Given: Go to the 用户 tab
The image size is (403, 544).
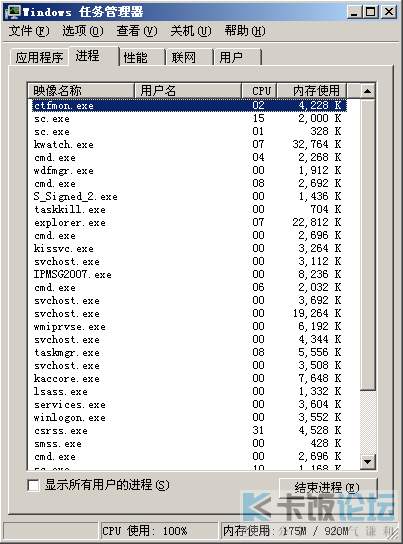Looking at the screenshot, I should pyautogui.click(x=237, y=57).
